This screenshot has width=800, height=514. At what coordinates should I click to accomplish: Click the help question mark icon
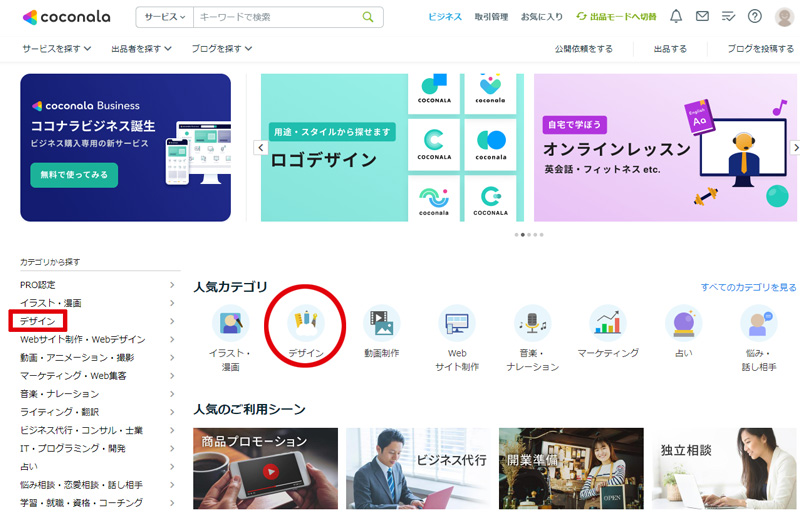pyautogui.click(x=755, y=17)
